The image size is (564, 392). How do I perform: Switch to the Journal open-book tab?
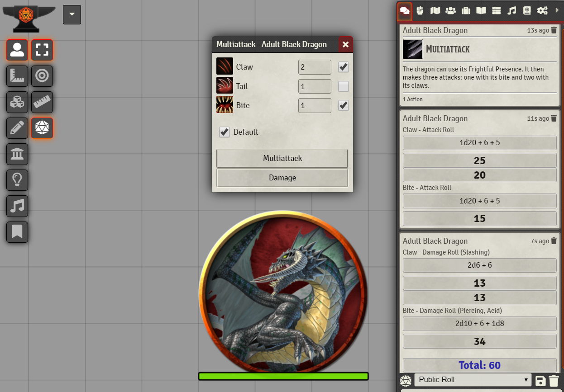pos(481,10)
